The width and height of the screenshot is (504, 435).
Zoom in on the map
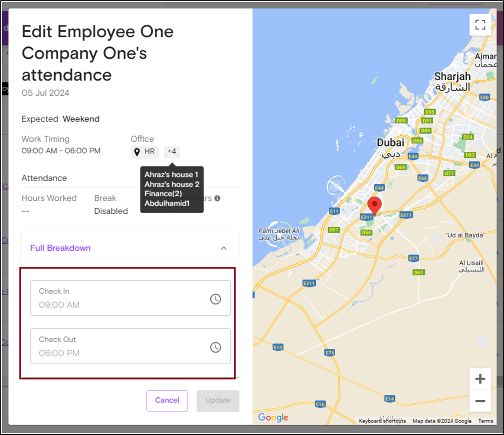[480, 379]
